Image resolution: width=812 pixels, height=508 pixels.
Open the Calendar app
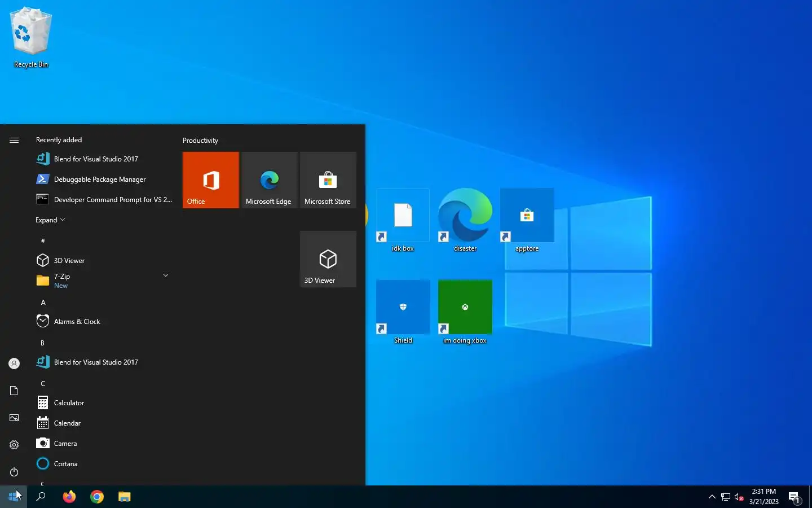click(103, 423)
